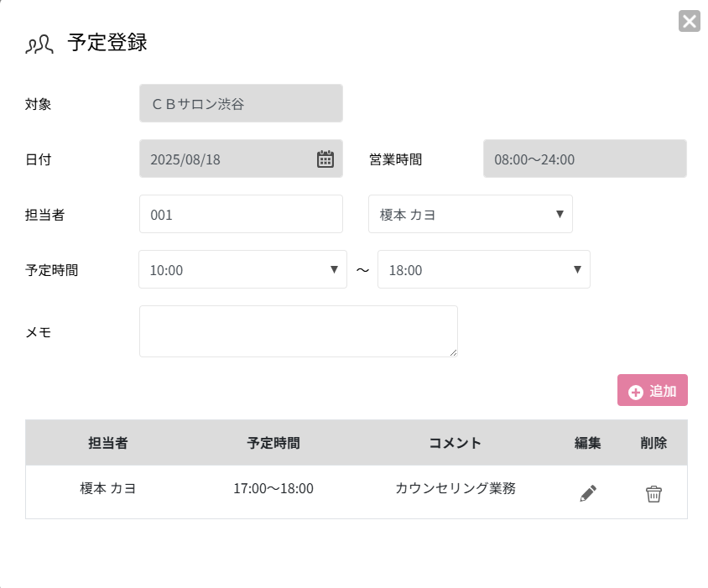Open the end time dropdown showing 18:00
Image resolution: width=708 pixels, height=588 pixels.
tap(483, 269)
